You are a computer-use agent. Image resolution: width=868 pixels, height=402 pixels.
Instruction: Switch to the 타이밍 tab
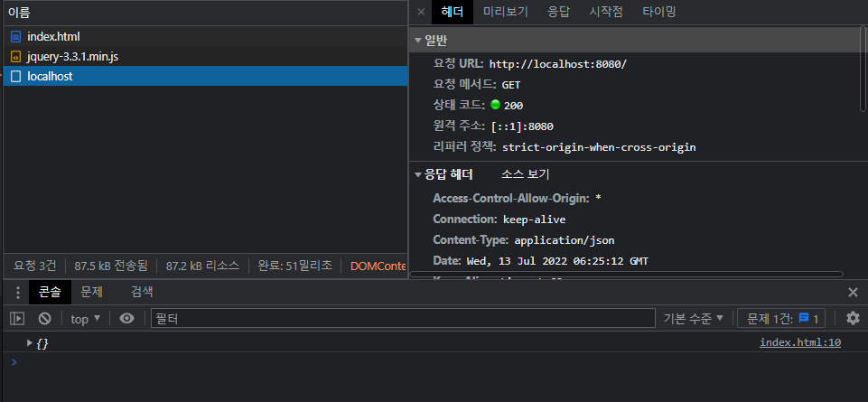(658, 12)
